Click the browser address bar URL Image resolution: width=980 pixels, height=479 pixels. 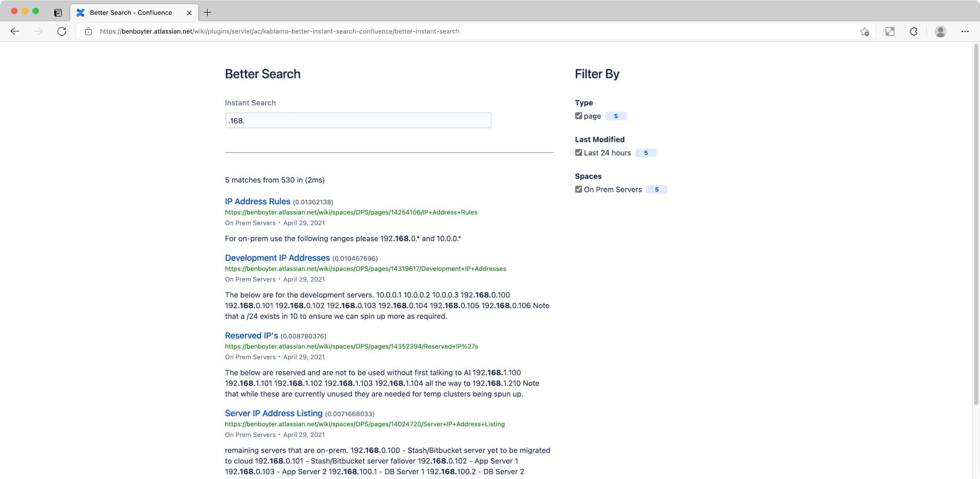[280, 31]
